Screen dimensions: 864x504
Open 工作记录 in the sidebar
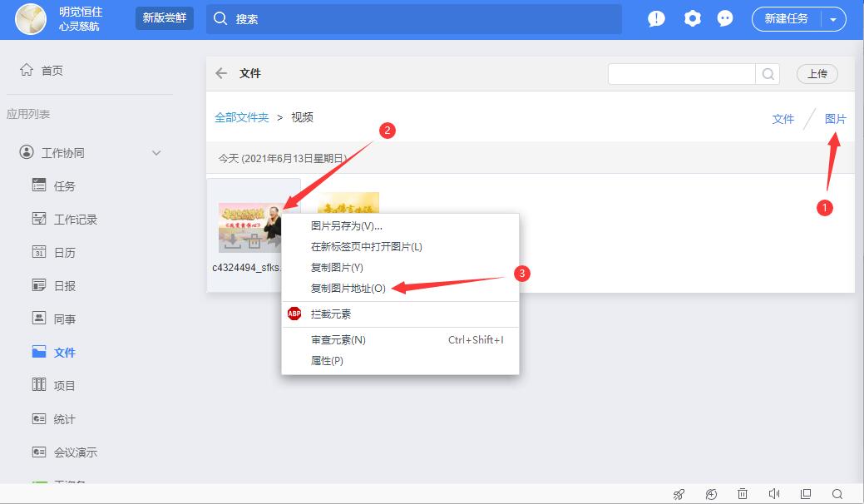[76, 220]
